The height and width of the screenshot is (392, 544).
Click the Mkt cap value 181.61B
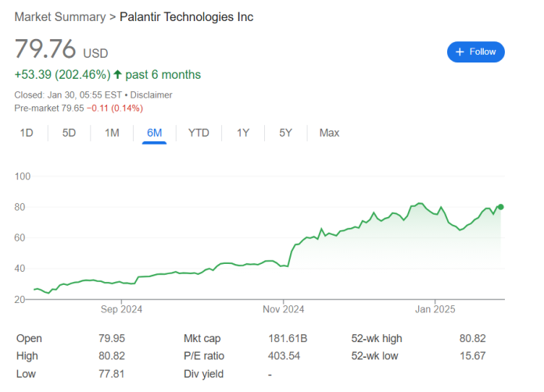288,338
